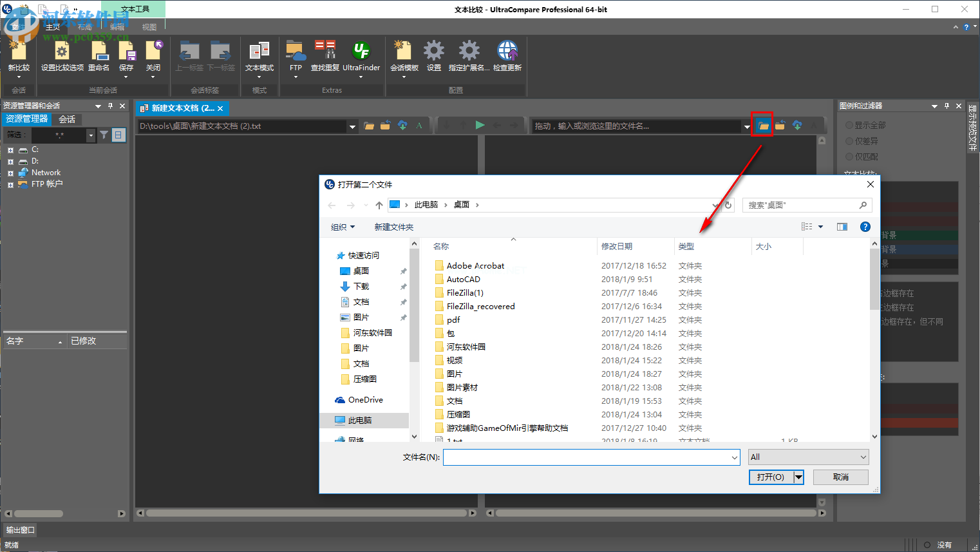Viewport: 980px width, 552px height.
Task: Click the 搜索"桌面" search box
Action: pyautogui.click(x=807, y=205)
